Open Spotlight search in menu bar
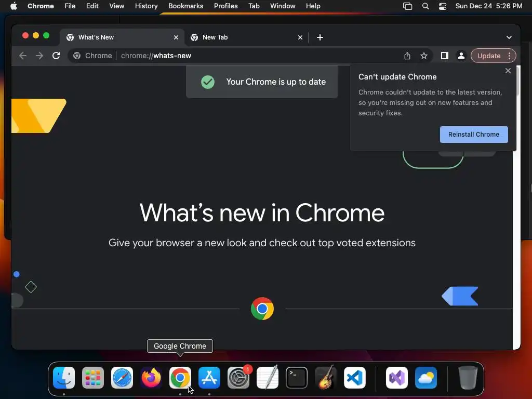532x399 pixels. 425,6
